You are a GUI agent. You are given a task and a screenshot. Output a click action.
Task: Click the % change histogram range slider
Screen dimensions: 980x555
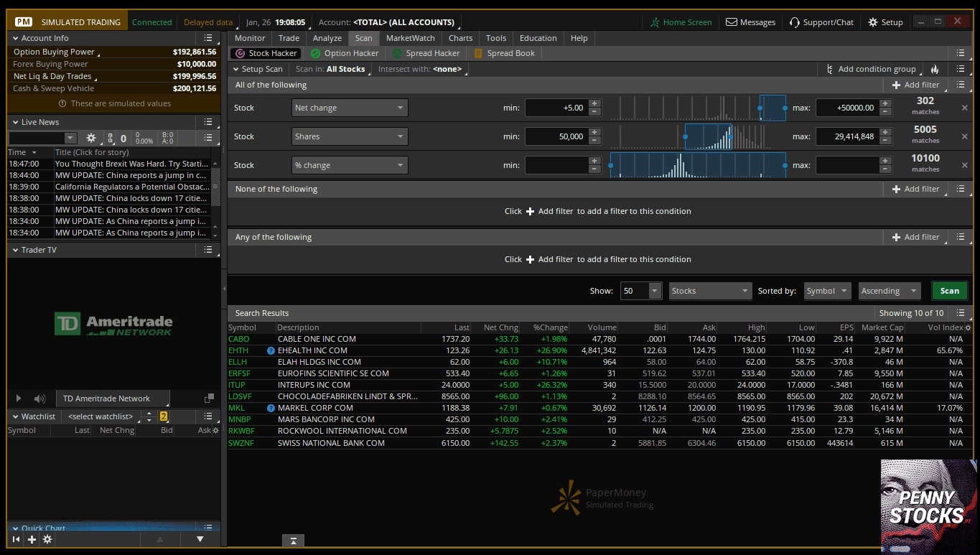(698, 165)
